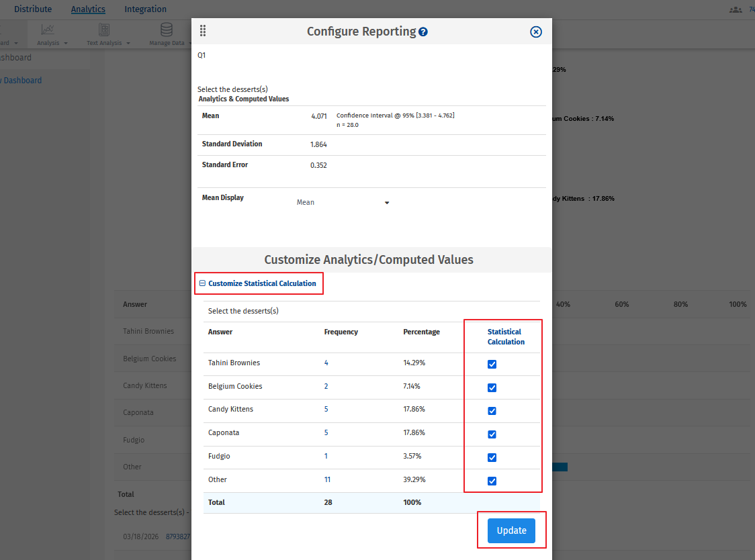This screenshot has height=560, width=755.
Task: Select My Dashboard in the left sidebar
Action: pos(22,80)
